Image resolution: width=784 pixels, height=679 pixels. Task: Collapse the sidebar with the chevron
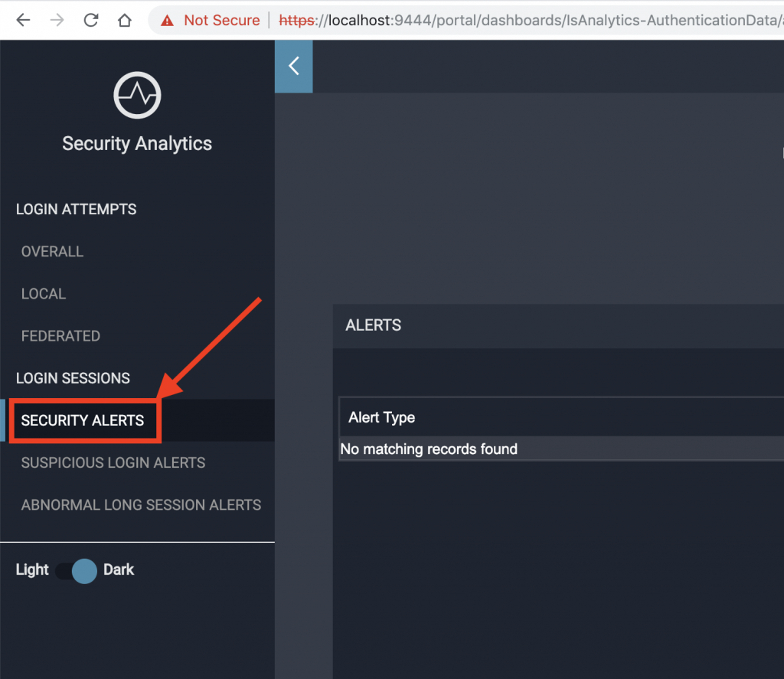tap(293, 67)
